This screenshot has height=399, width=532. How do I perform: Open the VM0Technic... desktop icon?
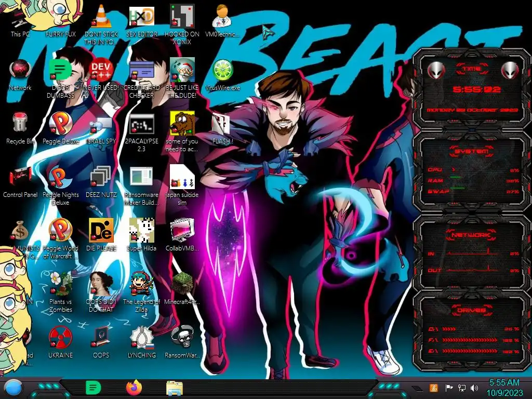coord(222,21)
